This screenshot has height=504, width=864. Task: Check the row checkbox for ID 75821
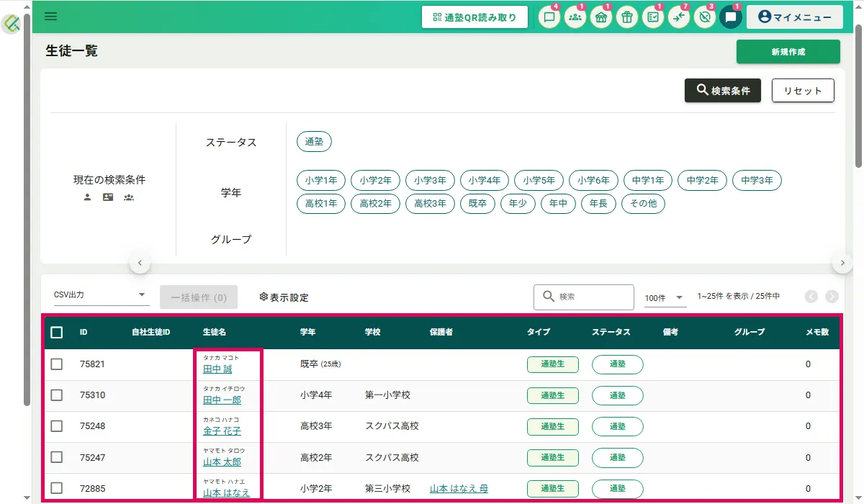tap(57, 364)
